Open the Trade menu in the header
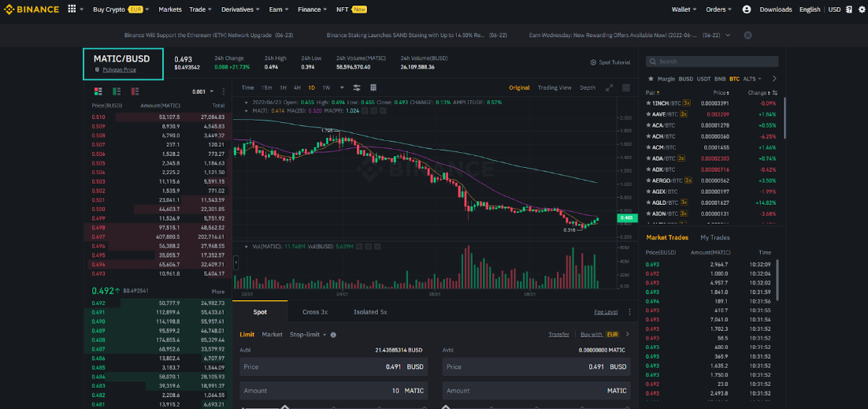 200,9
